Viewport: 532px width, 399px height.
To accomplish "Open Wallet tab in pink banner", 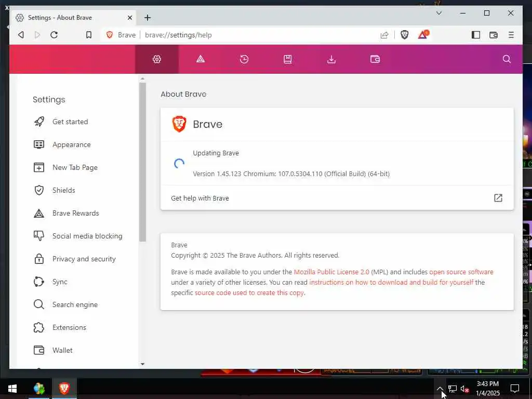I will point(375,59).
